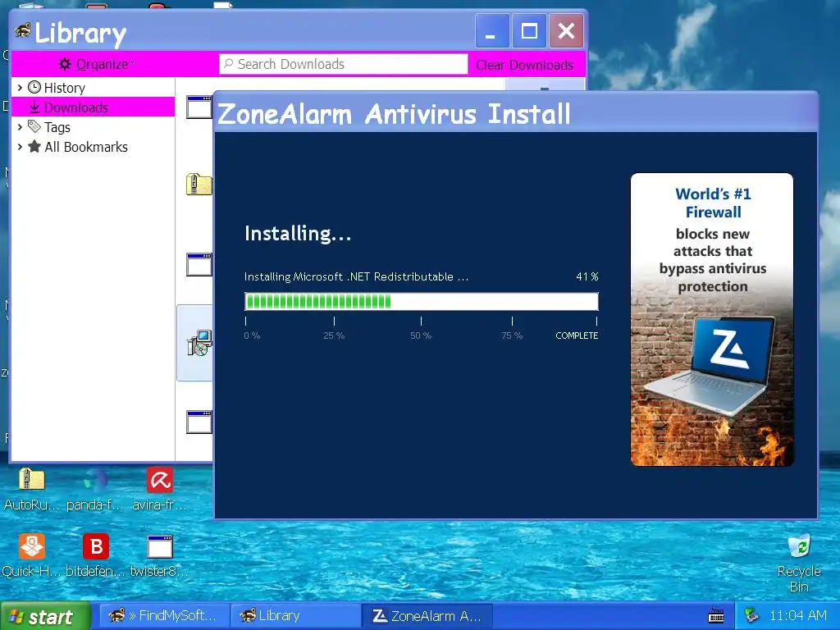Close the Library window
The height and width of the screenshot is (630, 840).
click(566, 31)
